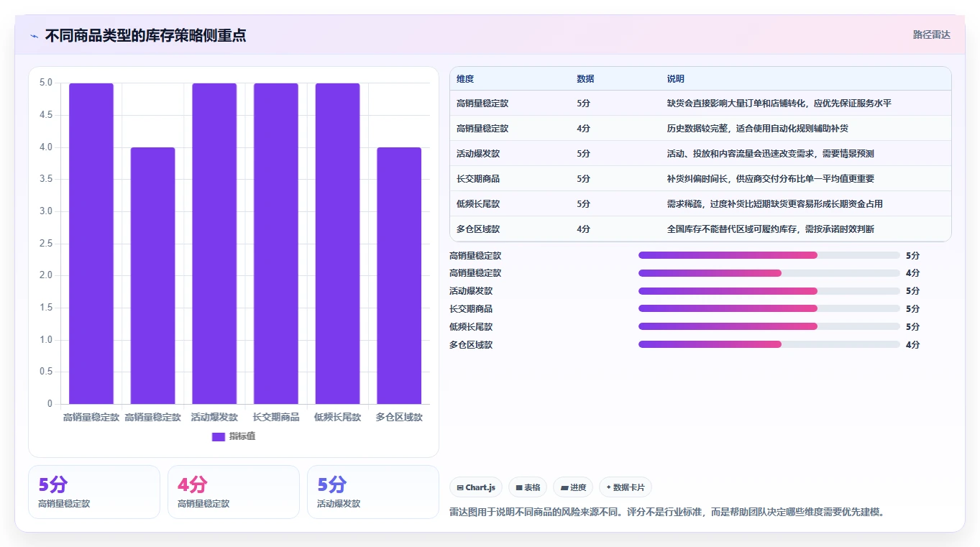This screenshot has height=547, width=980.
Task: Click the 低频长尾款 label on the chart x-axis
Action: pos(337,417)
